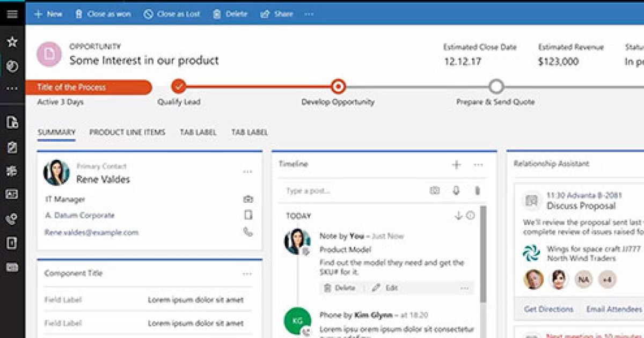This screenshot has height=338, width=644.
Task: Click the camera icon in post box
Action: point(435,190)
